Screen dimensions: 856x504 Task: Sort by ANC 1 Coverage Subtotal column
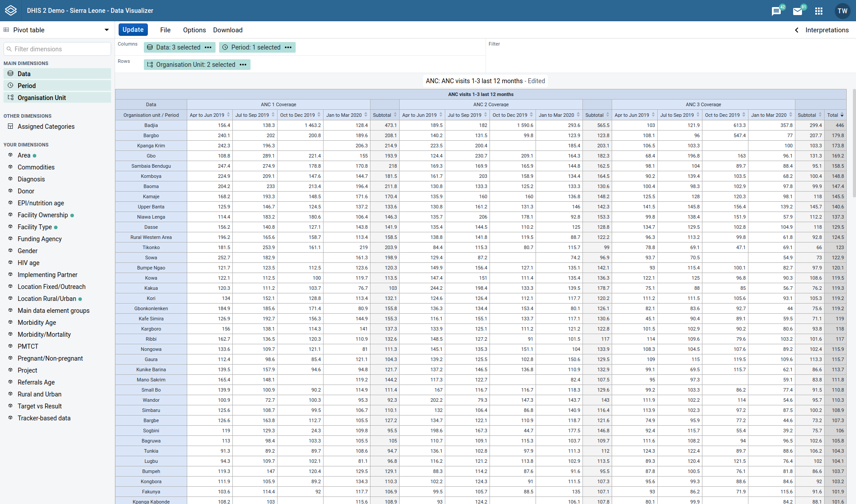(x=395, y=115)
